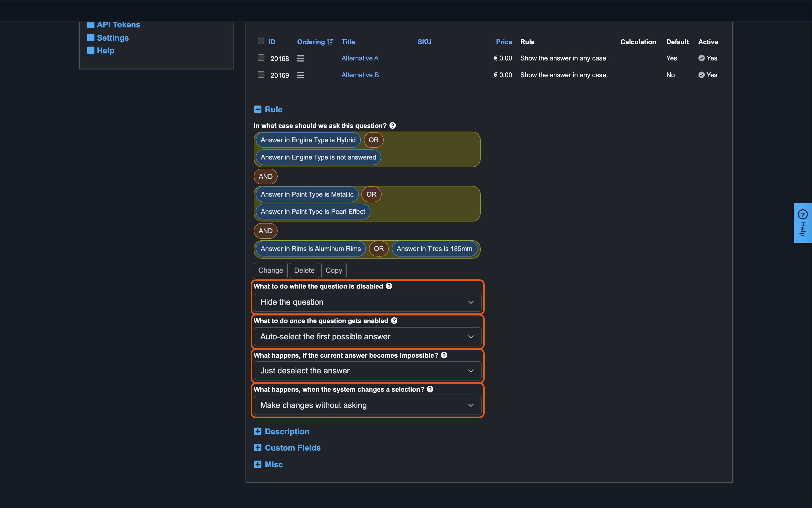The width and height of the screenshot is (812, 508).
Task: Open API Tokens in the sidebar menu
Action: point(119,25)
